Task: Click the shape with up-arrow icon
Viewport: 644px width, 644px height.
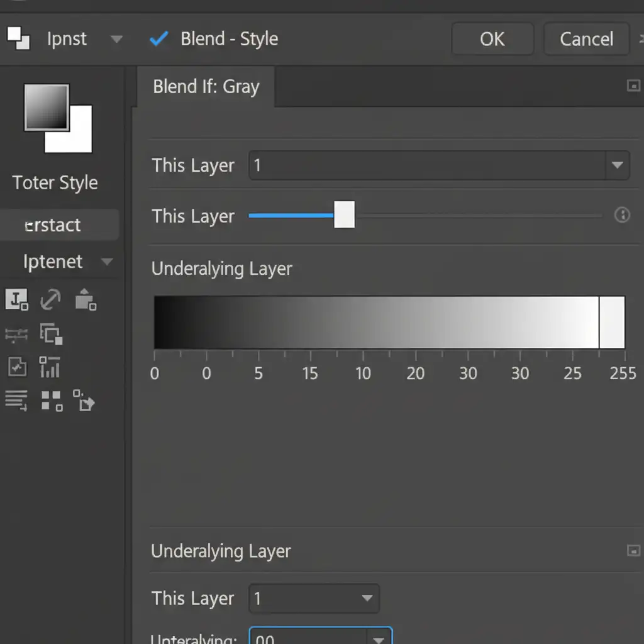Action: (85, 300)
